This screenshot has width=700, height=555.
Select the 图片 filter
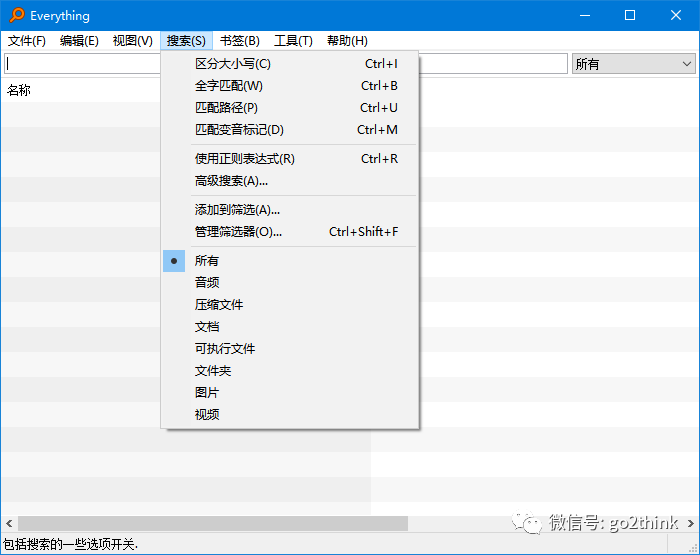290,392
